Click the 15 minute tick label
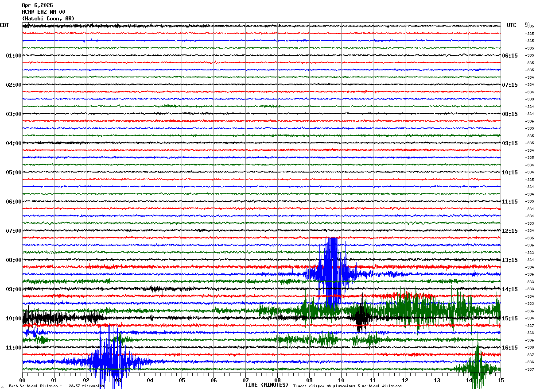Screen dimensions: 536x392 500,380
